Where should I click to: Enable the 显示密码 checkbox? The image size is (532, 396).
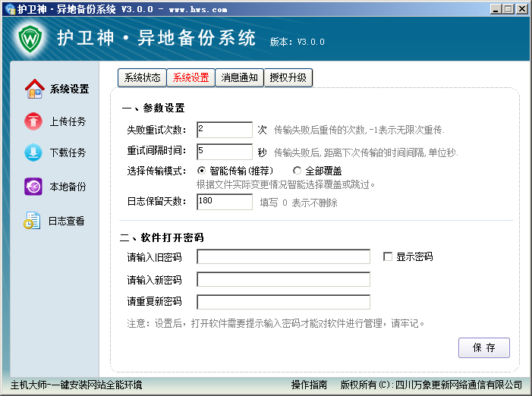point(389,257)
